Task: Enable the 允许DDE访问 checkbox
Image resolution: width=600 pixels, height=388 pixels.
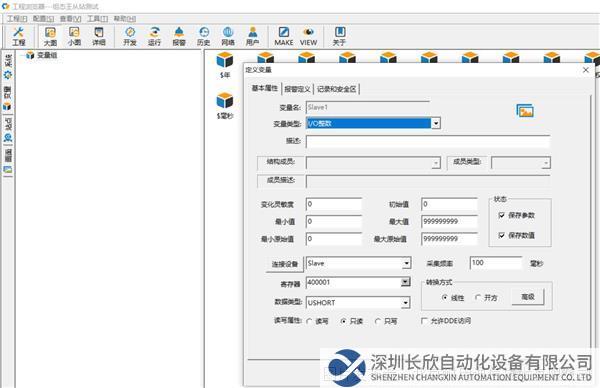Action: click(x=424, y=321)
